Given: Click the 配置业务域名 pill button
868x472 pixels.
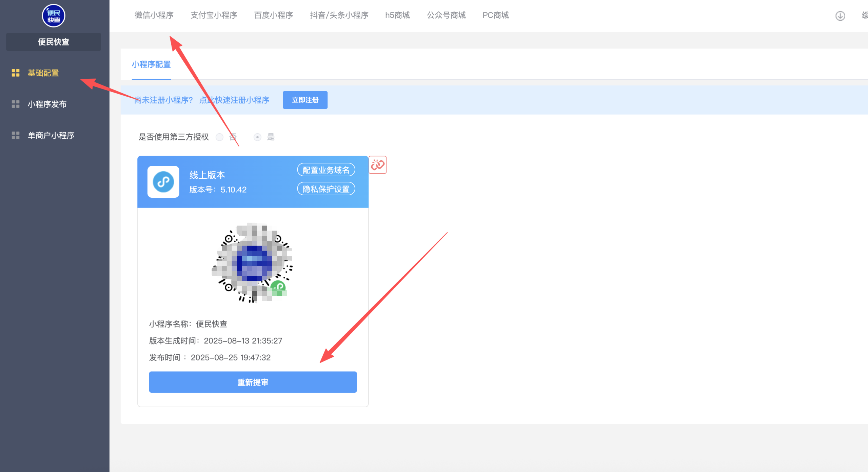Looking at the screenshot, I should tap(326, 170).
